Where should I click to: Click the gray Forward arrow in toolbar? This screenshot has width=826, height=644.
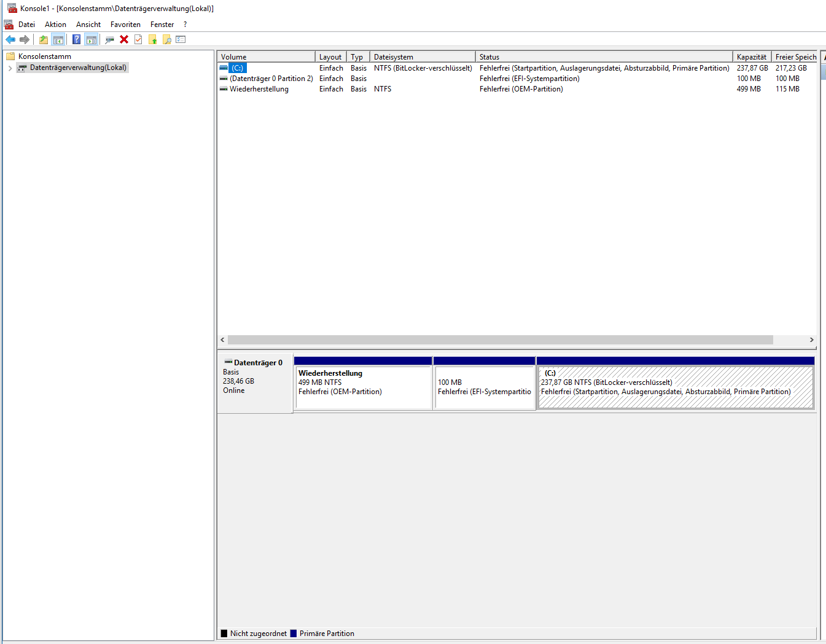coord(25,39)
